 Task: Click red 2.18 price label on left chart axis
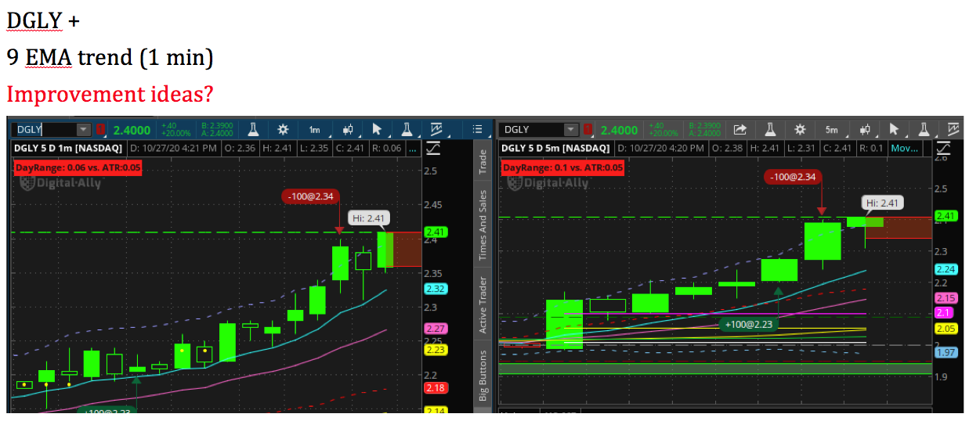point(436,387)
